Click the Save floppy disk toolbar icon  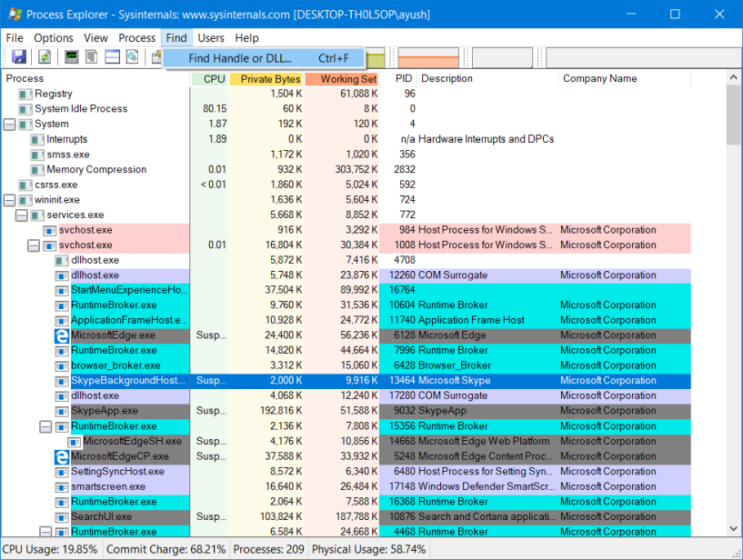[x=19, y=57]
